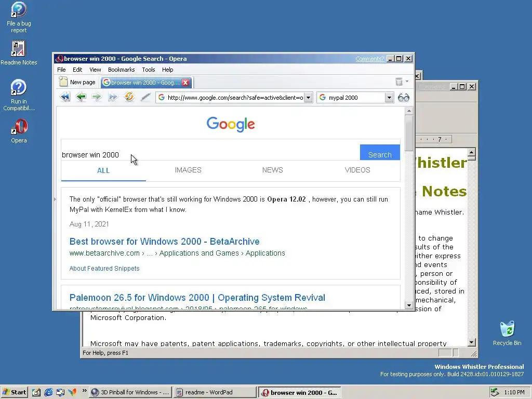
Task: Click the Opera side panel toggle arrow
Action: click(x=55, y=199)
